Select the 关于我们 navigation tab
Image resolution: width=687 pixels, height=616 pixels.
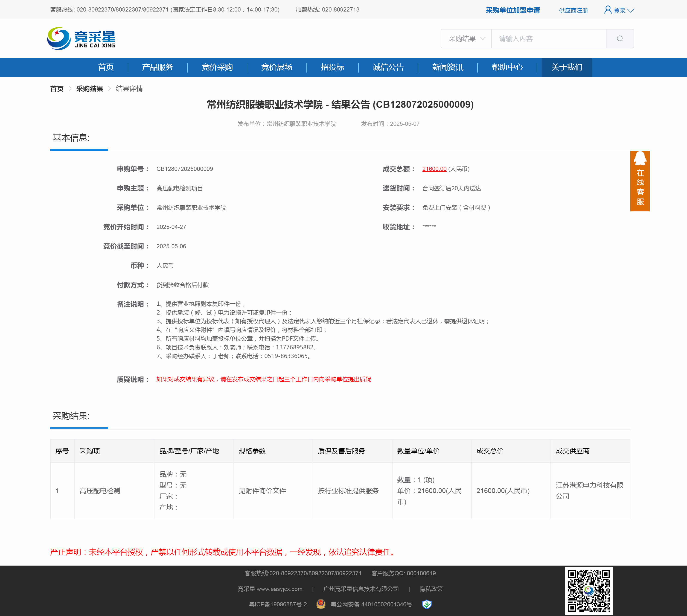(567, 67)
